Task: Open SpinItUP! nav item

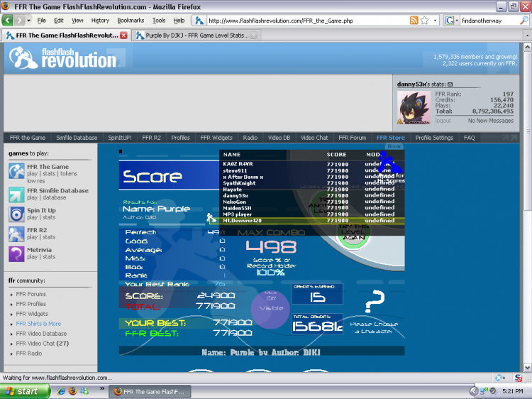Action: (x=120, y=138)
